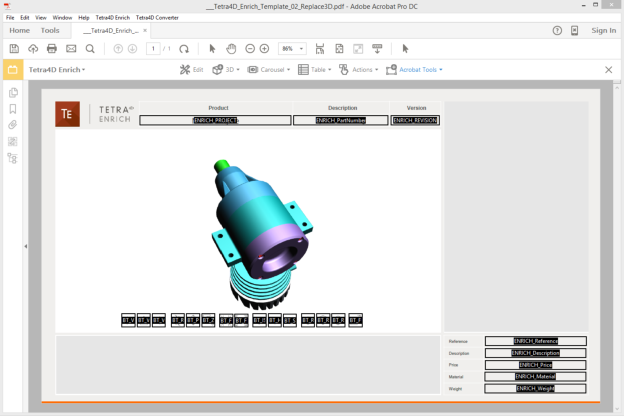Collapse the left navigation pane arrow

pyautogui.click(x=25, y=246)
